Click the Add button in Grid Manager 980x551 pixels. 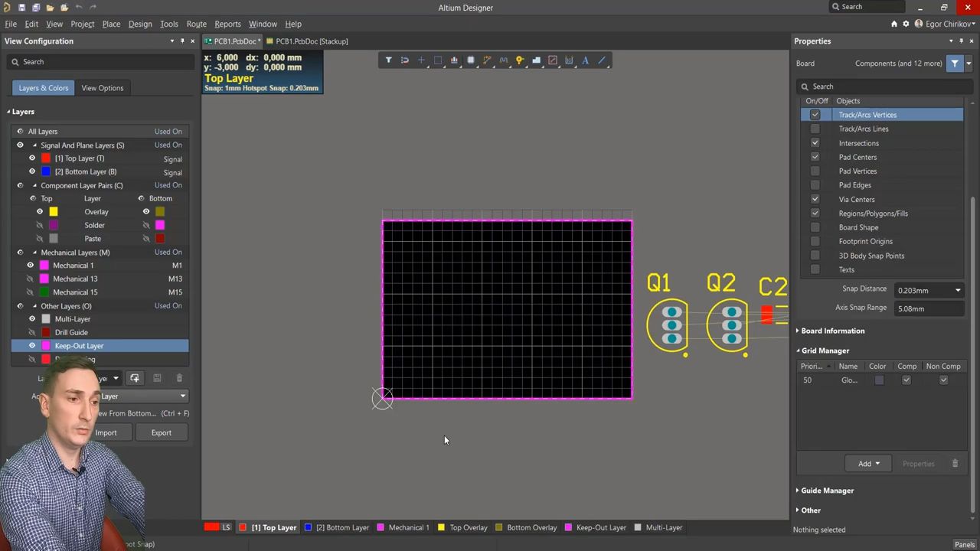[x=868, y=464]
